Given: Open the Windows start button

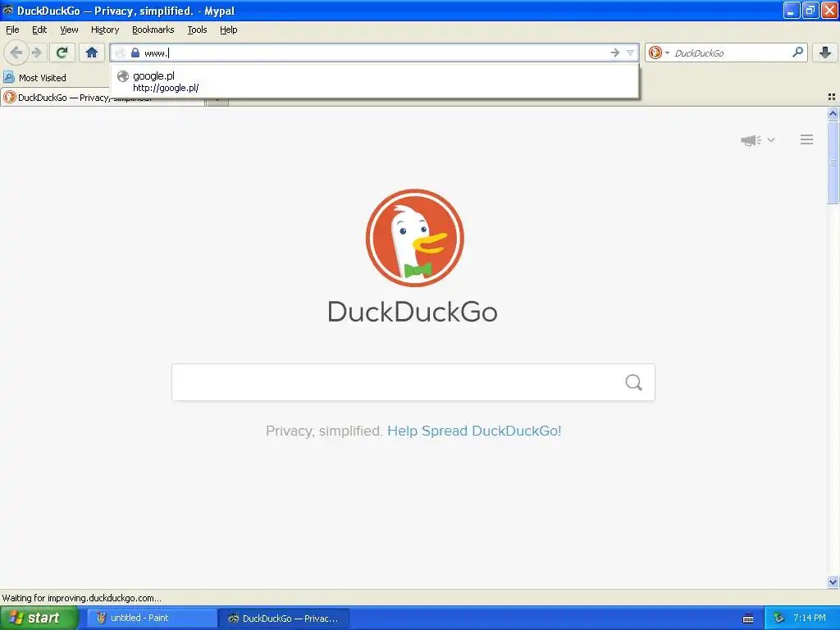Looking at the screenshot, I should click(x=39, y=618).
